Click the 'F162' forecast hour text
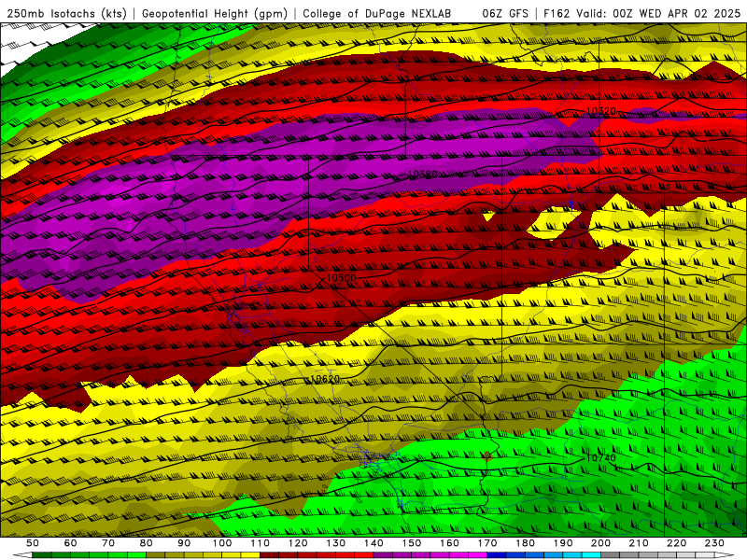The height and width of the screenshot is (560, 747). 557,14
